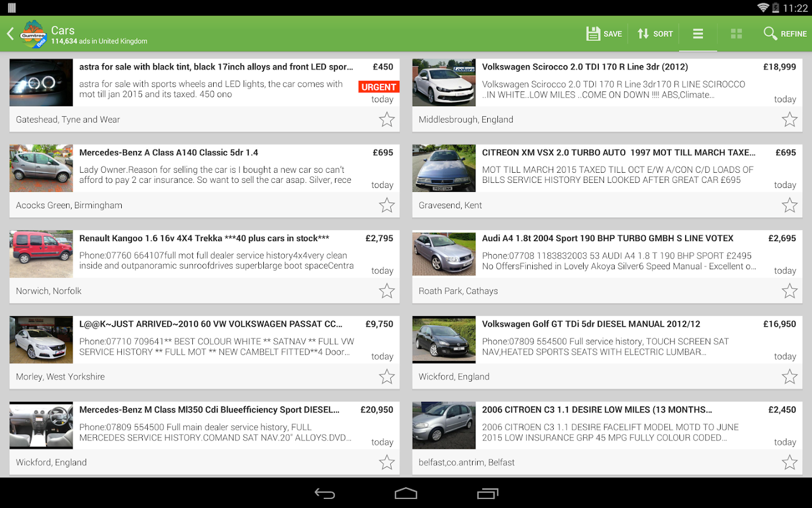812x508 pixels.
Task: Click the £450 price
Action: 383,67
